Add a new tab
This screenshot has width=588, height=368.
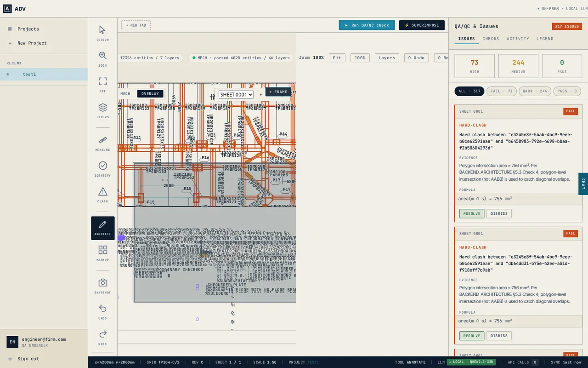pyautogui.click(x=136, y=25)
